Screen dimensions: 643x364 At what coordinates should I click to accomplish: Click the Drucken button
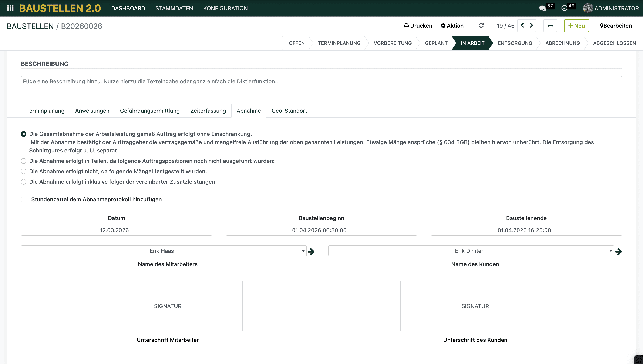tap(418, 26)
